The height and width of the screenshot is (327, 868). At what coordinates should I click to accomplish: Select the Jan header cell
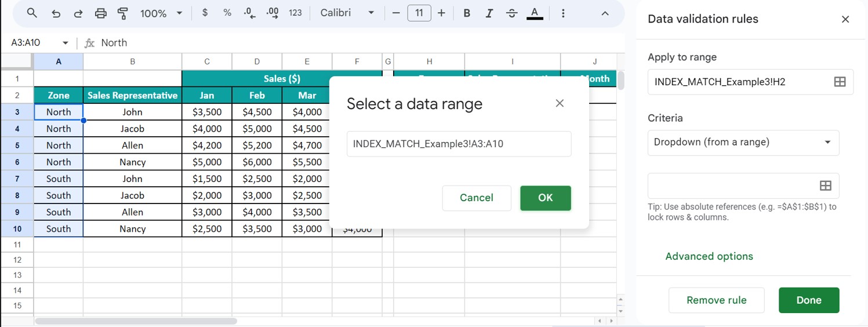coord(207,95)
